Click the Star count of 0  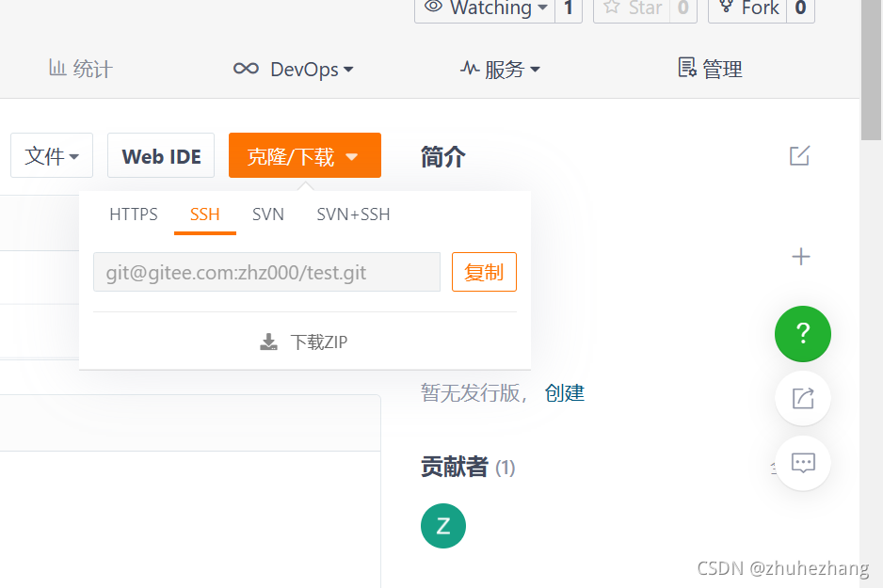pyautogui.click(x=683, y=8)
